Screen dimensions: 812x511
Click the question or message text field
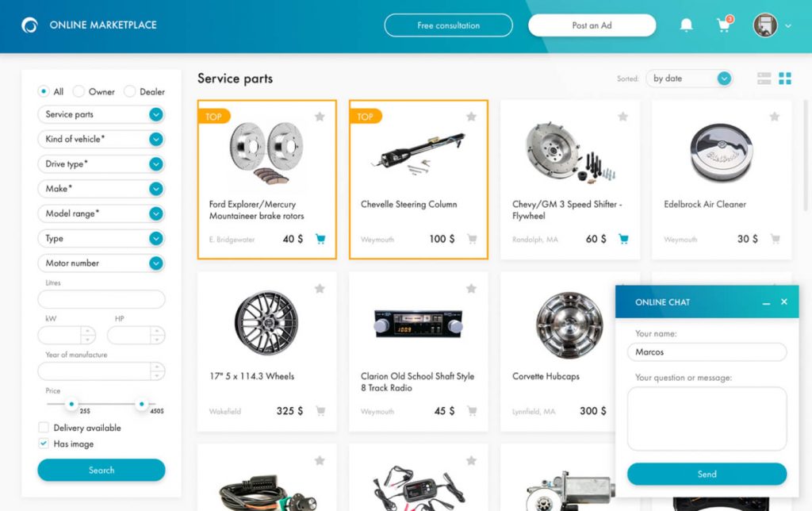(706, 418)
